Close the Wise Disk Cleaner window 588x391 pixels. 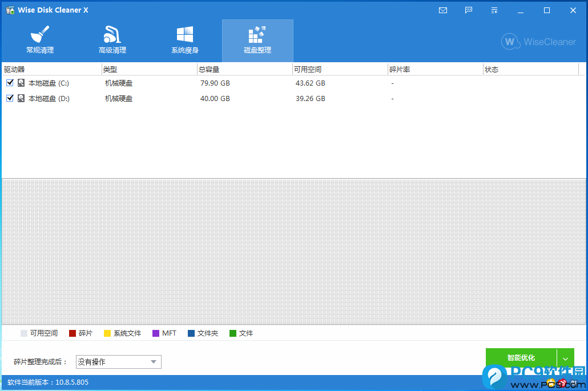click(x=573, y=10)
